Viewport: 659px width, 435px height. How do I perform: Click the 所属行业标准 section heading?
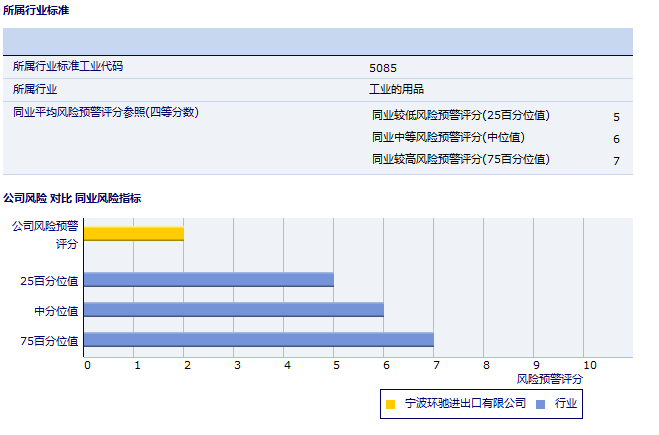[36, 10]
